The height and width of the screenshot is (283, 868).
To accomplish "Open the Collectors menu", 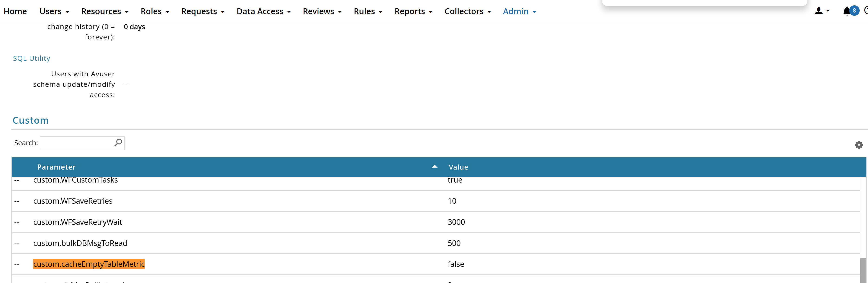I will [x=467, y=11].
